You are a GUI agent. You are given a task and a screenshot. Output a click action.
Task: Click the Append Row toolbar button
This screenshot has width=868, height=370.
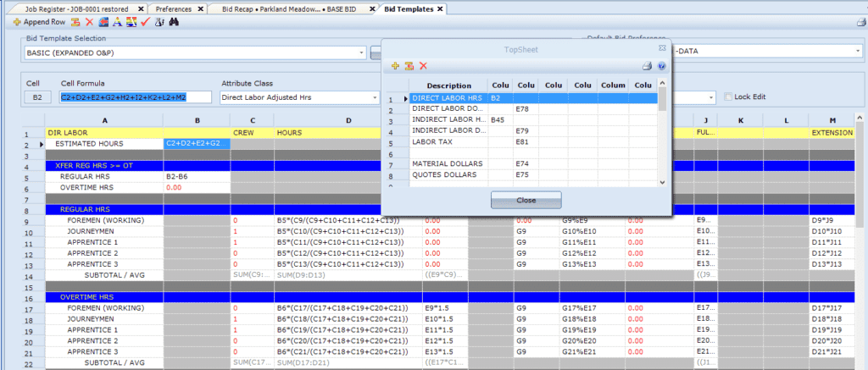tap(39, 22)
